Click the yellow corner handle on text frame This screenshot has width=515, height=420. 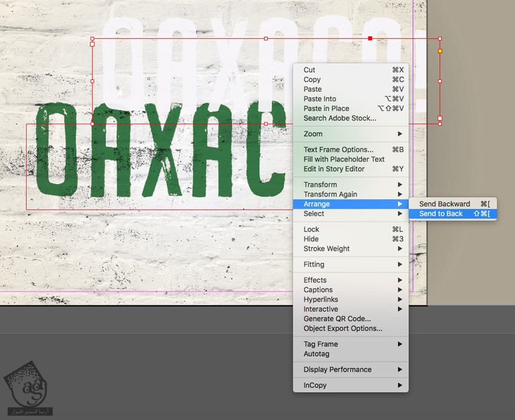[440, 51]
